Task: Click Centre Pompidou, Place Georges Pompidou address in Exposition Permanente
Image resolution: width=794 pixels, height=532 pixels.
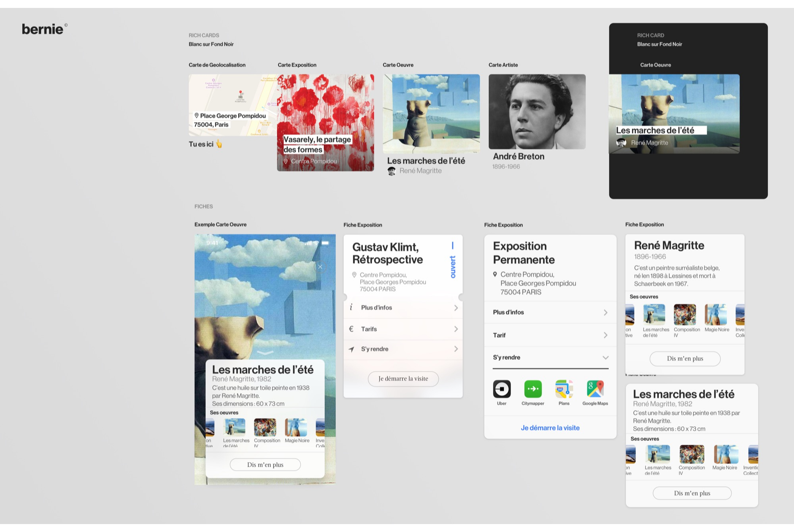Action: [x=538, y=283]
